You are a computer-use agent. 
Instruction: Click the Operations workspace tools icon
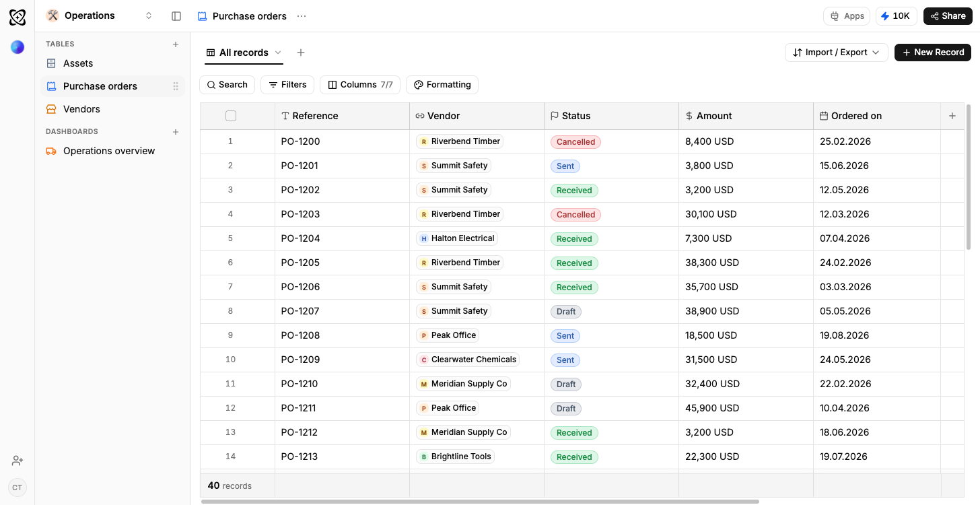click(53, 15)
